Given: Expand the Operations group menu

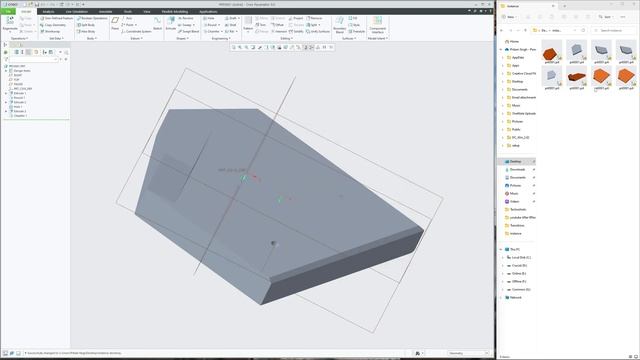Looking at the screenshot, I should [19, 38].
